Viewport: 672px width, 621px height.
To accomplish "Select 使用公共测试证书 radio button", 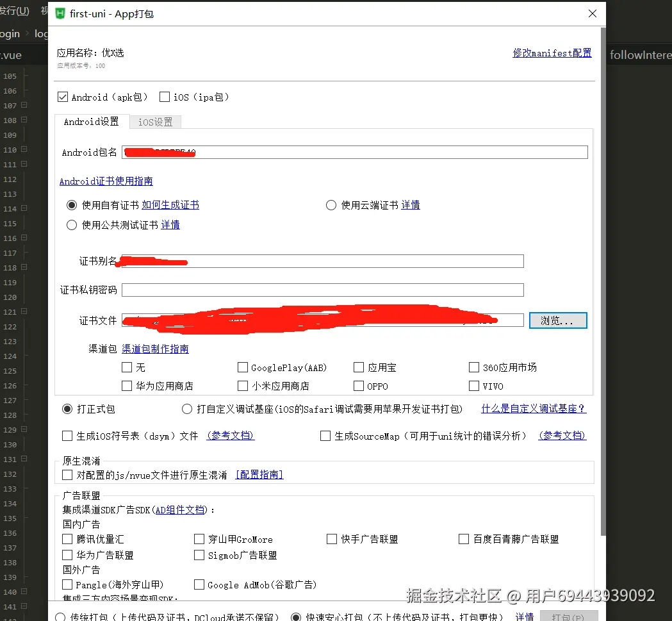I will pyautogui.click(x=72, y=225).
